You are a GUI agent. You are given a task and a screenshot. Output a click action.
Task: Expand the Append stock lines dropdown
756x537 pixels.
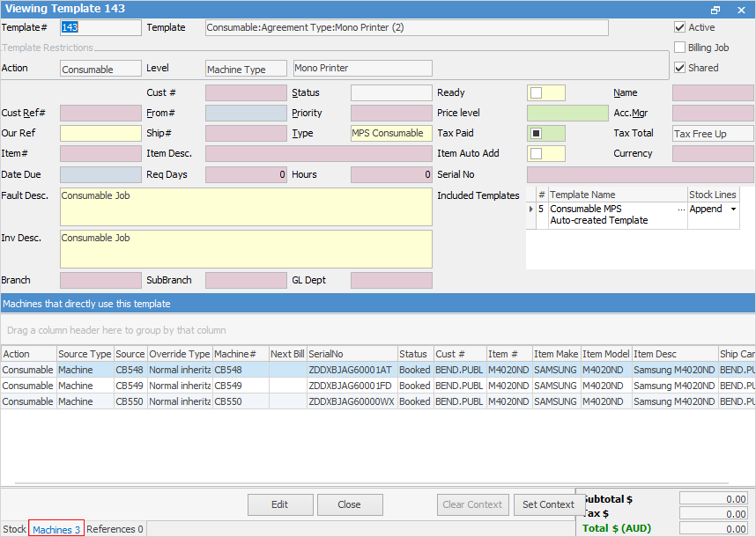click(733, 210)
